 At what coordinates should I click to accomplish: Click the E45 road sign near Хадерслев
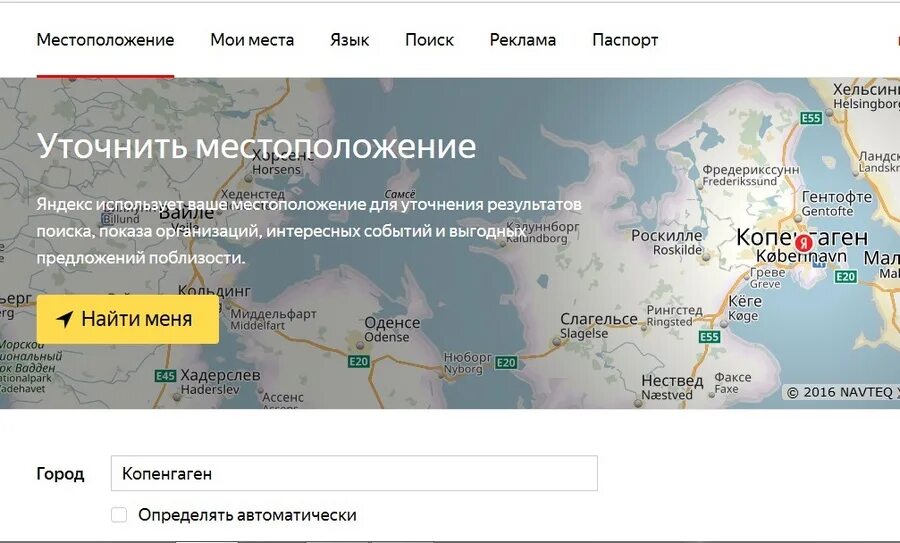(x=165, y=376)
